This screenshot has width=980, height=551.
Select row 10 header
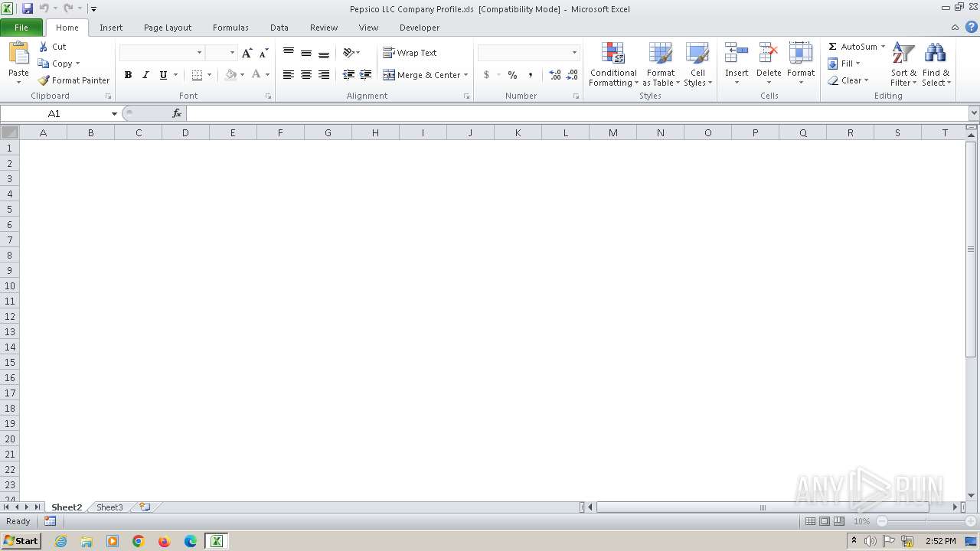click(10, 285)
